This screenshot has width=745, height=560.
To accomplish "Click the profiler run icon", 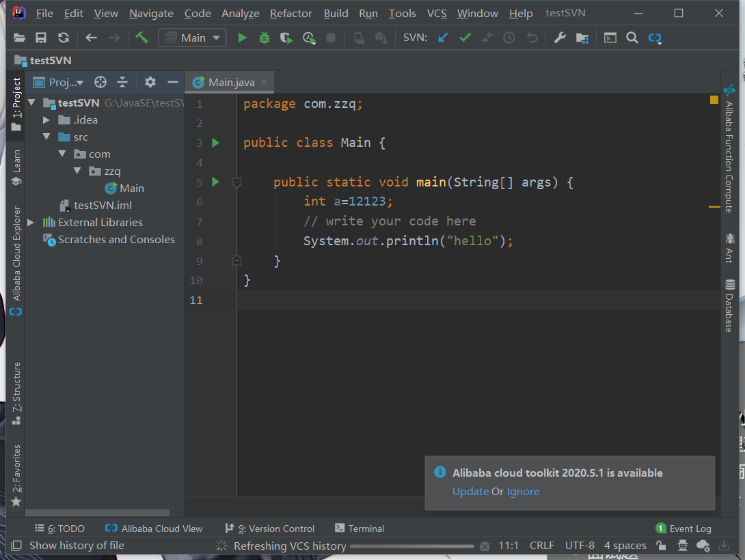I will coord(309,38).
